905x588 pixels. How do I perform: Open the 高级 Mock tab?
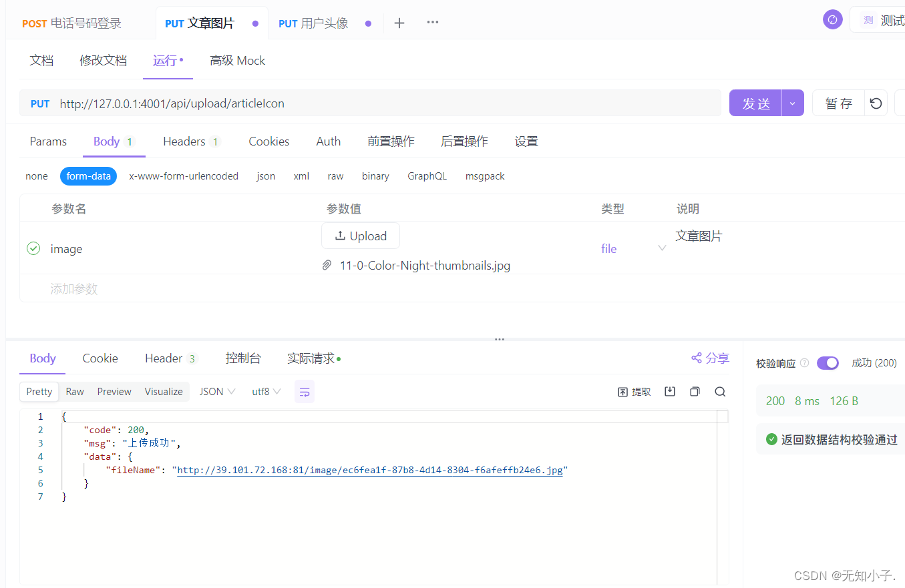click(237, 61)
